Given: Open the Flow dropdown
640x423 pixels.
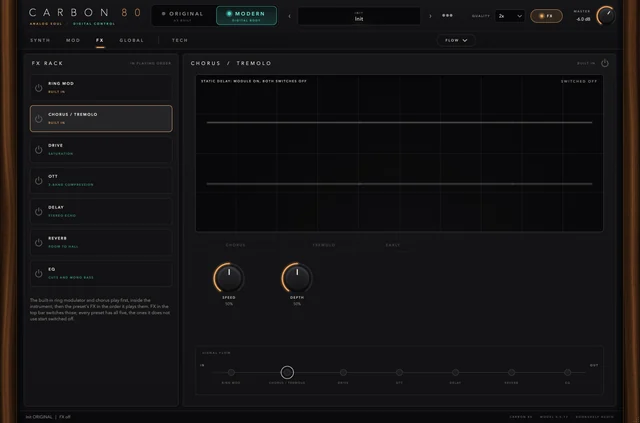Looking at the screenshot, I should (x=456, y=40).
